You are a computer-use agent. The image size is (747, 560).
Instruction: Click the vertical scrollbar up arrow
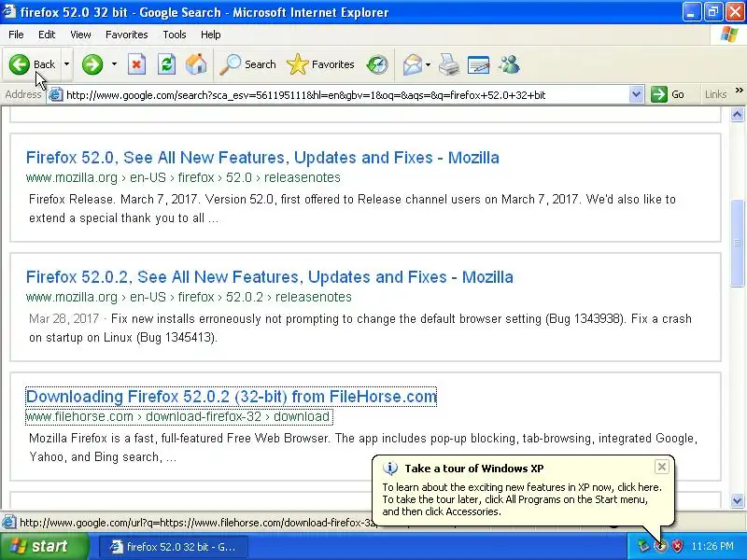tap(737, 114)
